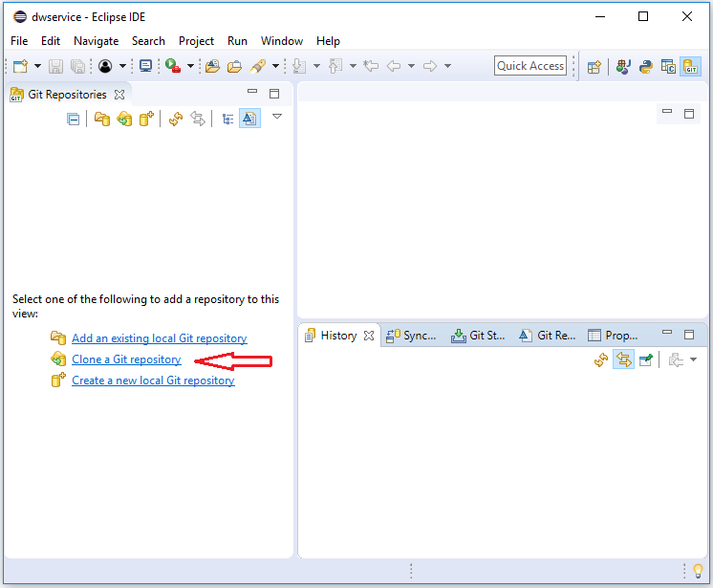Click the Save disk icon
The width and height of the screenshot is (713, 588).
tap(56, 66)
